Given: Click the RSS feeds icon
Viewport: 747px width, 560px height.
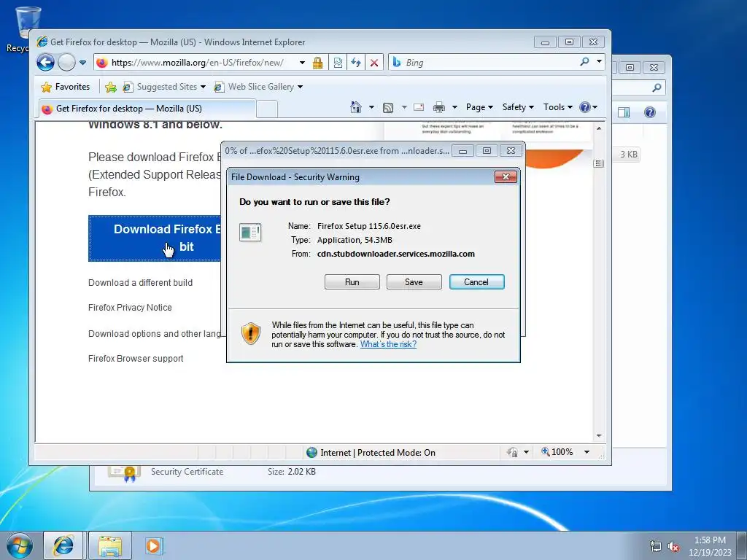Looking at the screenshot, I should coord(388,108).
